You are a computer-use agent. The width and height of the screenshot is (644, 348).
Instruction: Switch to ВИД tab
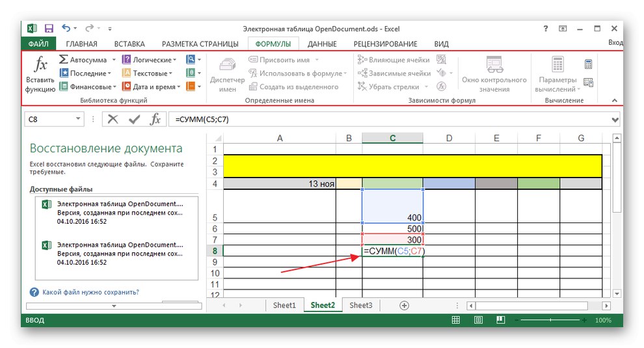coord(442,44)
